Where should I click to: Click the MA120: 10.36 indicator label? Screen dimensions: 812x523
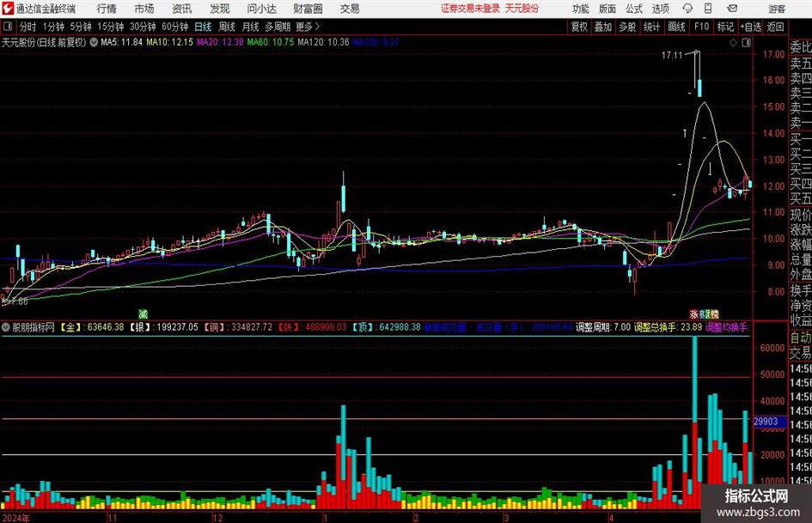323,42
